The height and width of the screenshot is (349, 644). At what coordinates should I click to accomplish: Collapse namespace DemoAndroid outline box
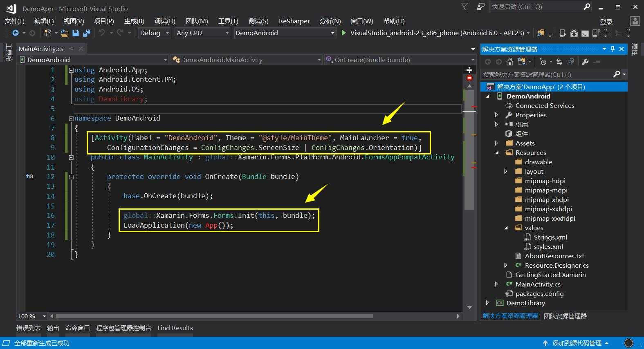pos(71,119)
